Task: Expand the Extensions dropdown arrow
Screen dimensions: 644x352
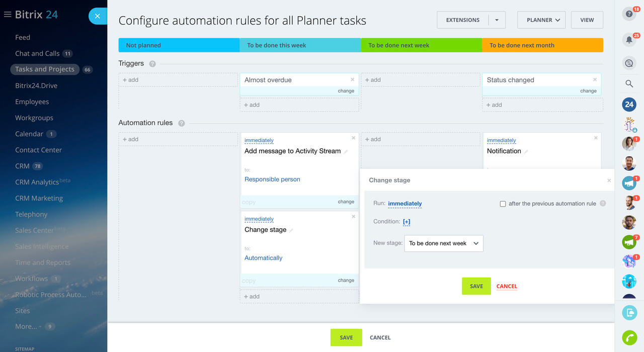Action: (497, 20)
